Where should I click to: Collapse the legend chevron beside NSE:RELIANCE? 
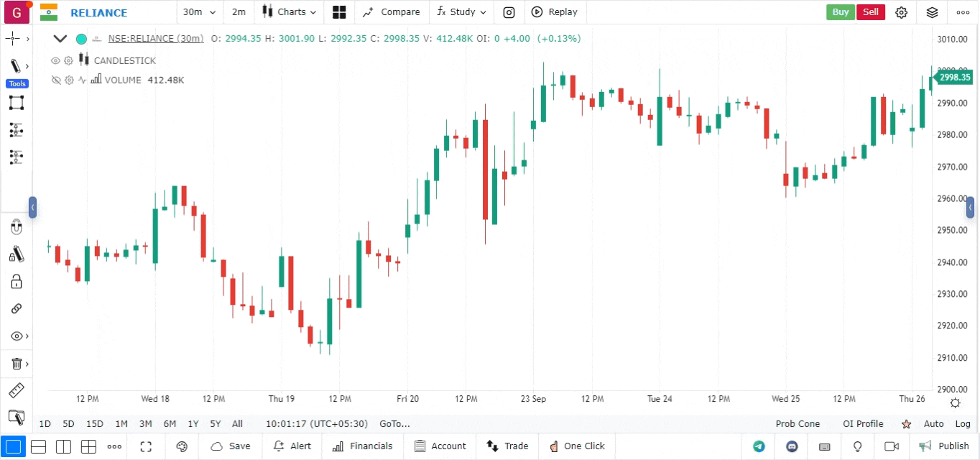tap(60, 39)
